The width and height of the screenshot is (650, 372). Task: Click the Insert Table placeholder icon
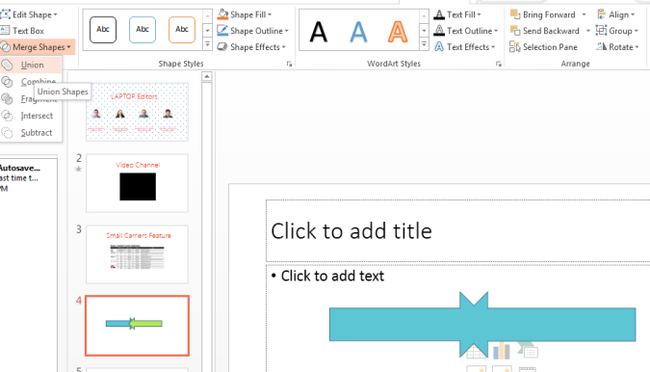coord(476,352)
